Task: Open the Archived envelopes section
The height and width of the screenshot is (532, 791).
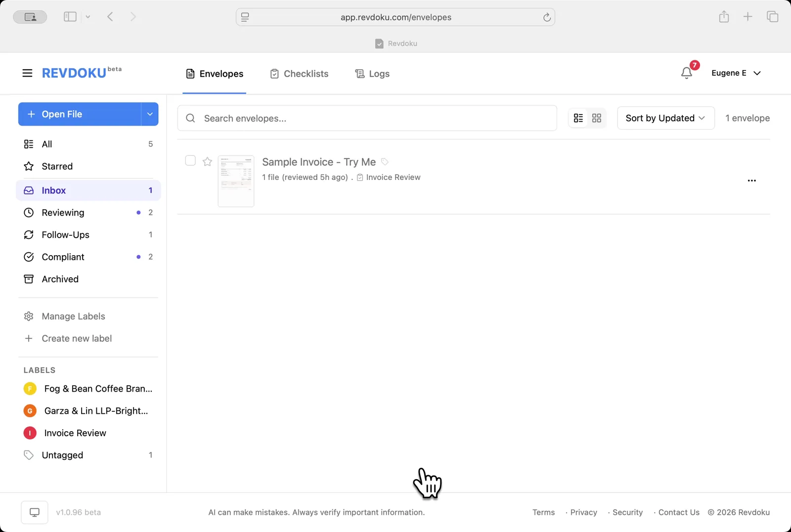Action: (60, 279)
